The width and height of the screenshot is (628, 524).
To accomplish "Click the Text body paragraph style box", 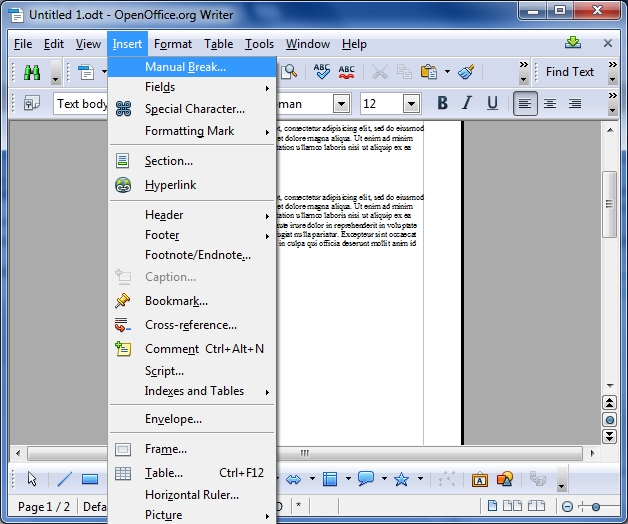I will pyautogui.click(x=82, y=104).
